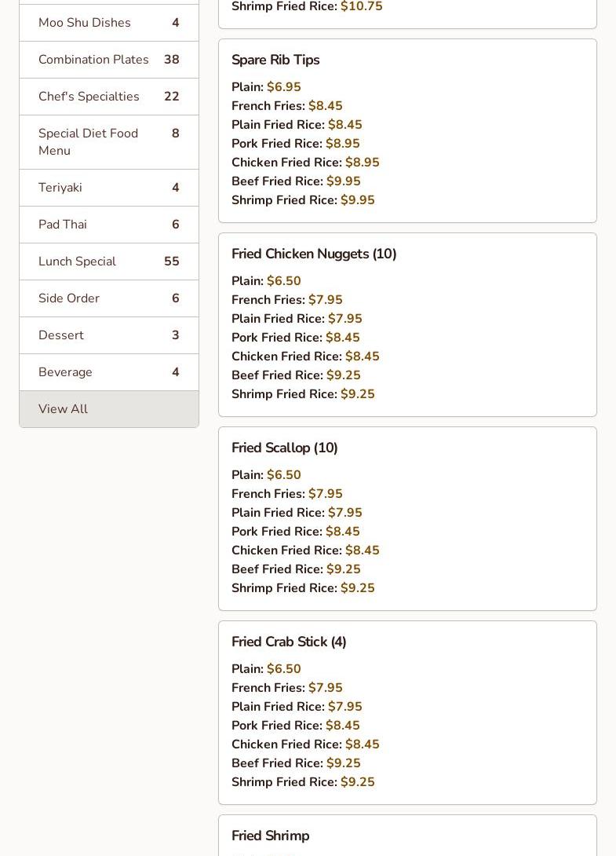Click Fried Scallop Shrimp Fried Rice option
The width and height of the screenshot is (616, 856).
point(303,588)
